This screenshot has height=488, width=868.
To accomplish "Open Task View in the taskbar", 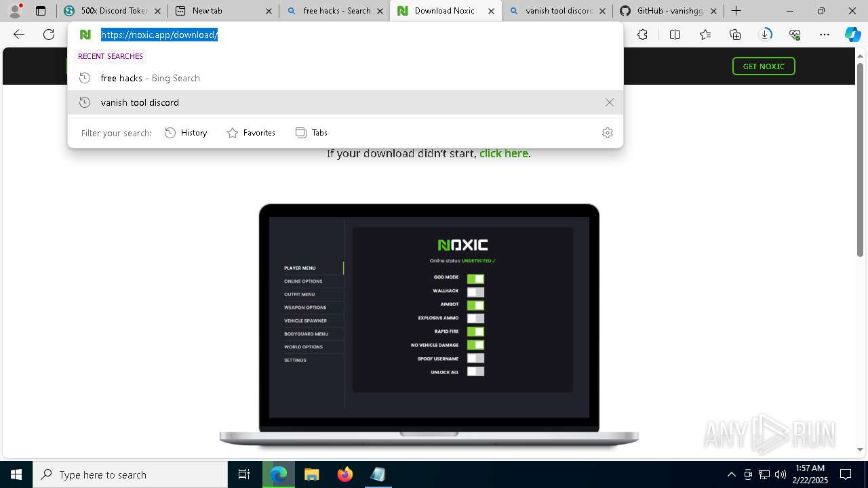I will pos(244,474).
